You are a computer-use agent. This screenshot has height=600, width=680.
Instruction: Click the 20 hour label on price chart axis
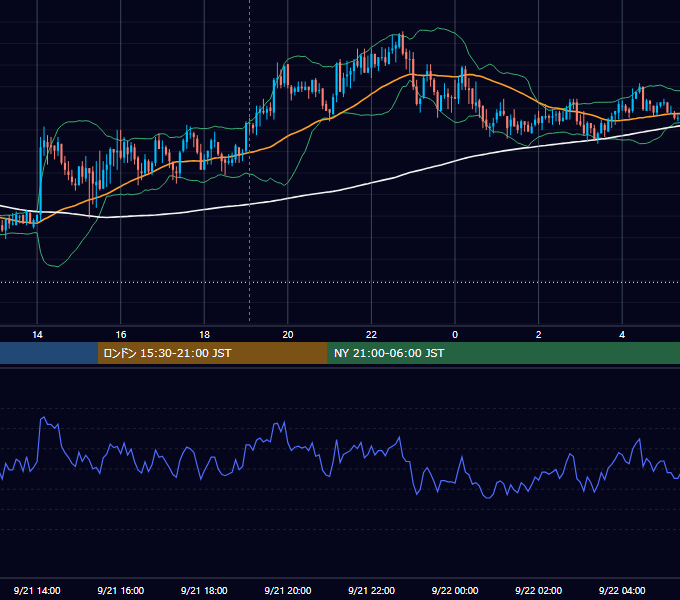click(x=288, y=335)
